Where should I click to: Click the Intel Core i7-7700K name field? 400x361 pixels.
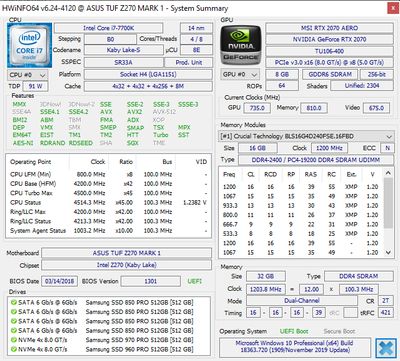(109, 28)
